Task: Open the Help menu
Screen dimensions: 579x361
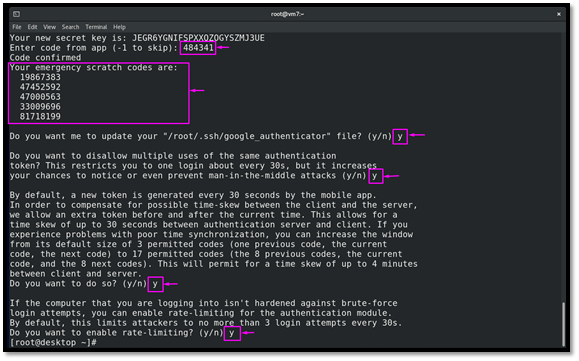Action: tap(119, 27)
